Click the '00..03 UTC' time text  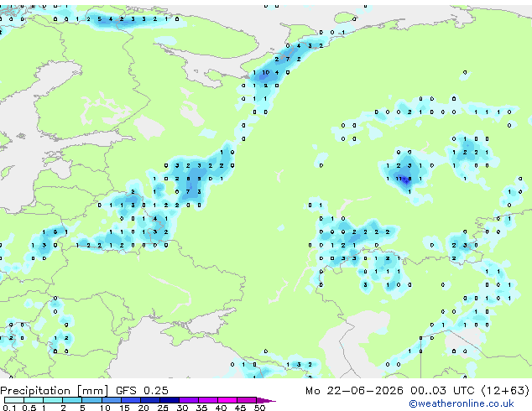442,391
